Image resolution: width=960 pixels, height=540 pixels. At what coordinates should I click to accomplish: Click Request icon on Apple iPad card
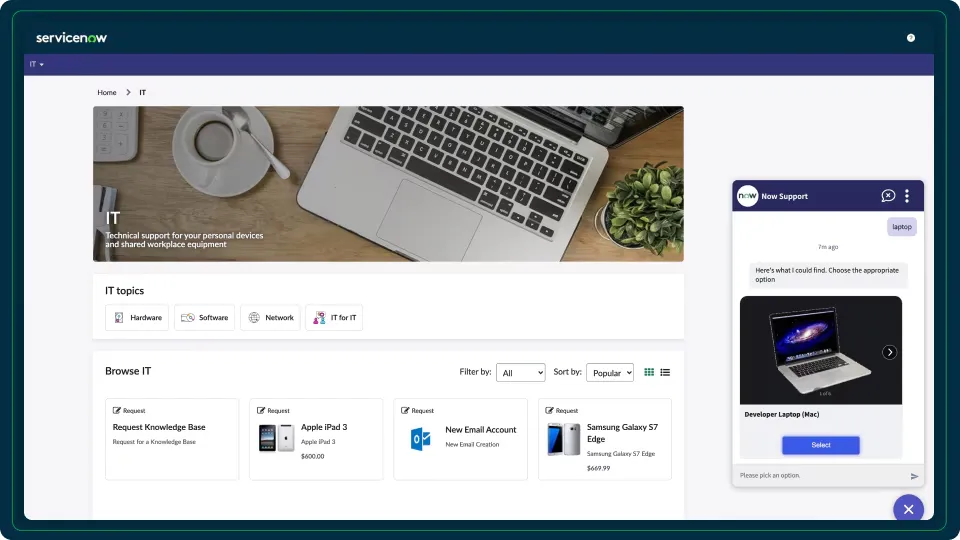click(261, 411)
